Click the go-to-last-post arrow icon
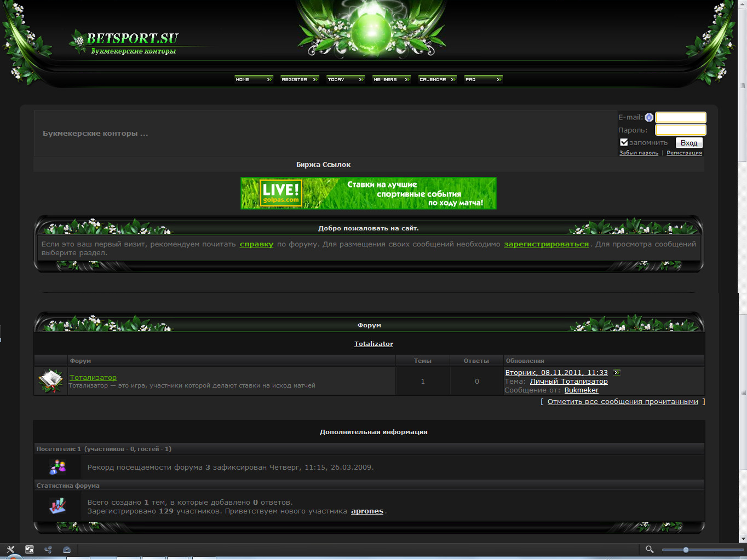Image resolution: width=747 pixels, height=560 pixels. coord(617,373)
